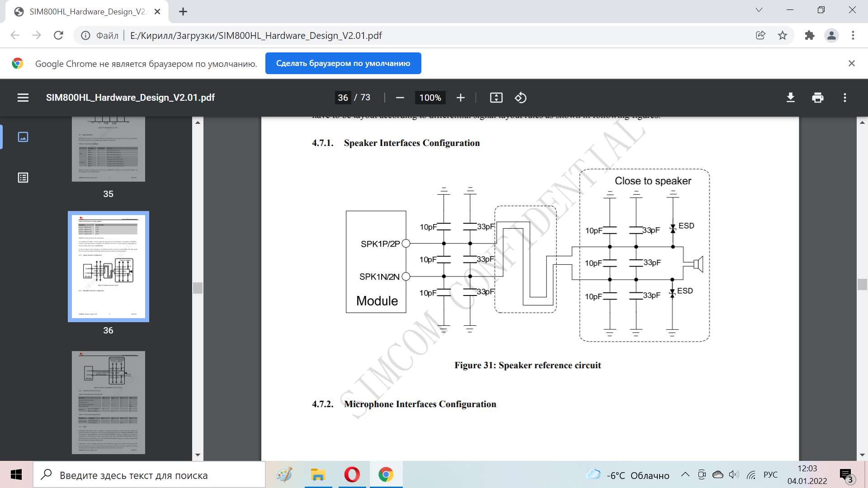Open volume control in system tray
This screenshot has width=868, height=488.
(734, 474)
